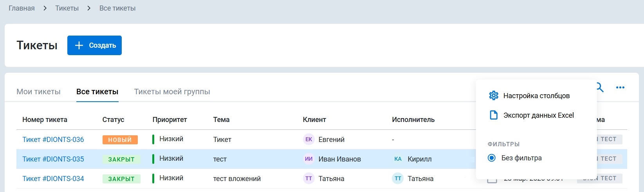Open ticket link #DIONTS-034
The width and height of the screenshot is (644, 192).
[53, 179]
